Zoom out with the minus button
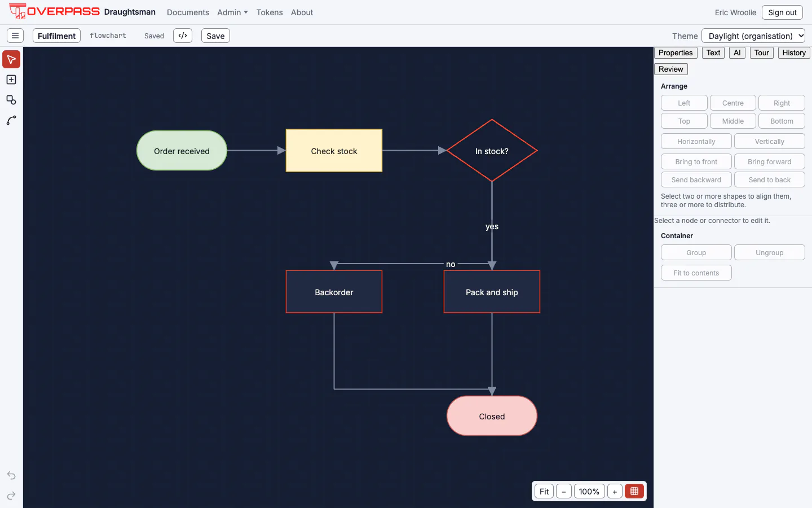Viewport: 812px width, 508px height. click(x=563, y=491)
